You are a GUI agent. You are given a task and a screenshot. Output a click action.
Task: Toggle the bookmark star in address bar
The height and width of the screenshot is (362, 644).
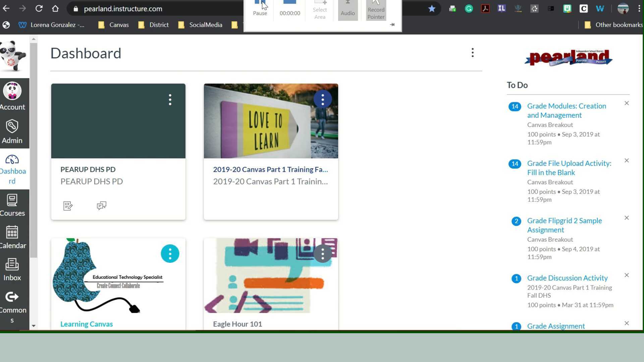coord(432,9)
